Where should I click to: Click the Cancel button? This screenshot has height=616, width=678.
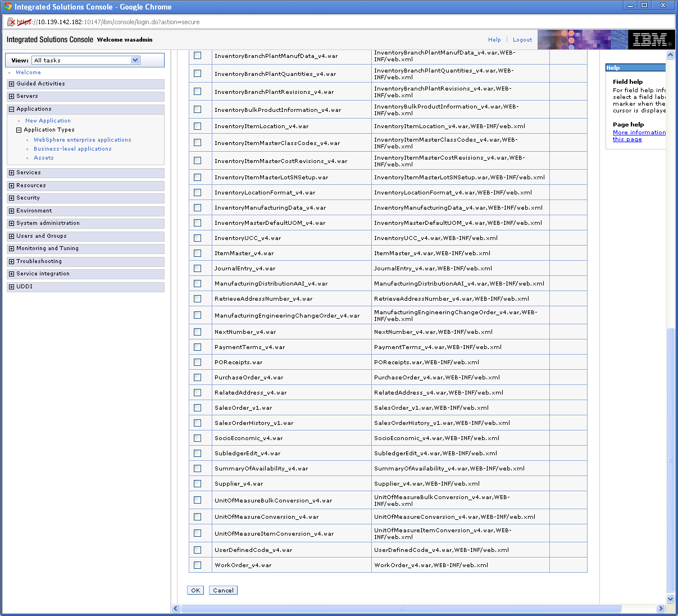pos(223,590)
